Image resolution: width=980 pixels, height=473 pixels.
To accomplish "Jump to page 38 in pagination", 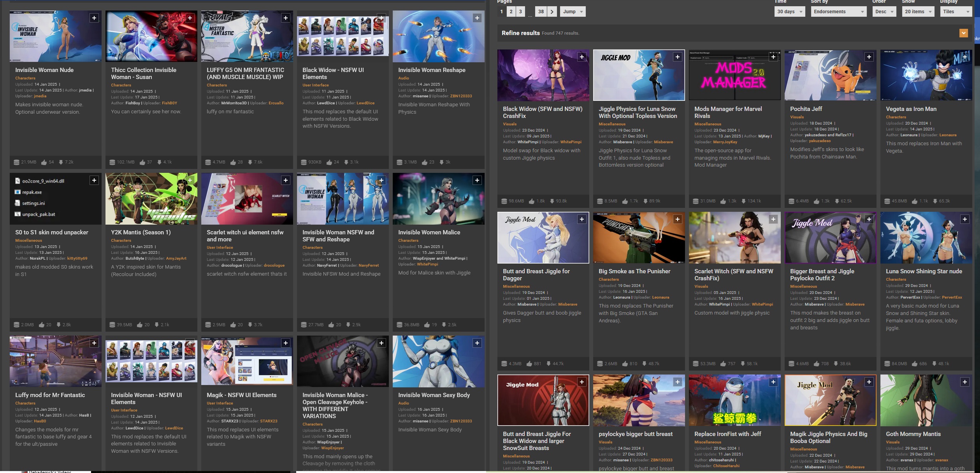I will tap(541, 11).
